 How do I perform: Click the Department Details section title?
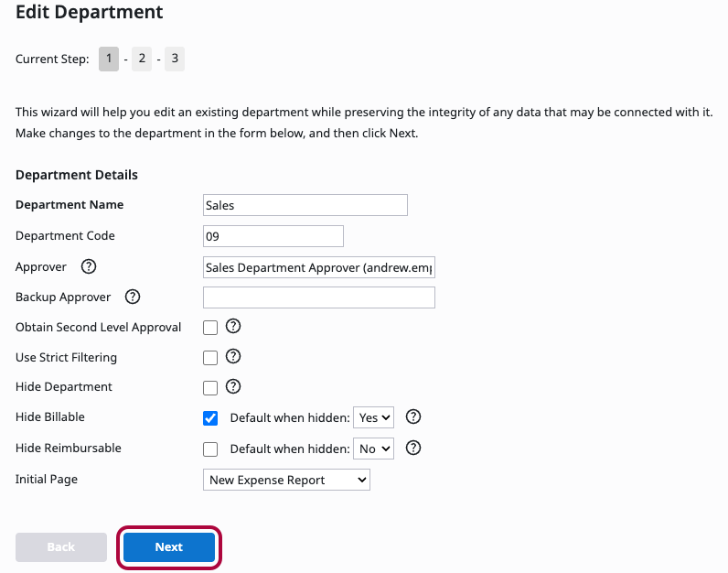point(77,175)
